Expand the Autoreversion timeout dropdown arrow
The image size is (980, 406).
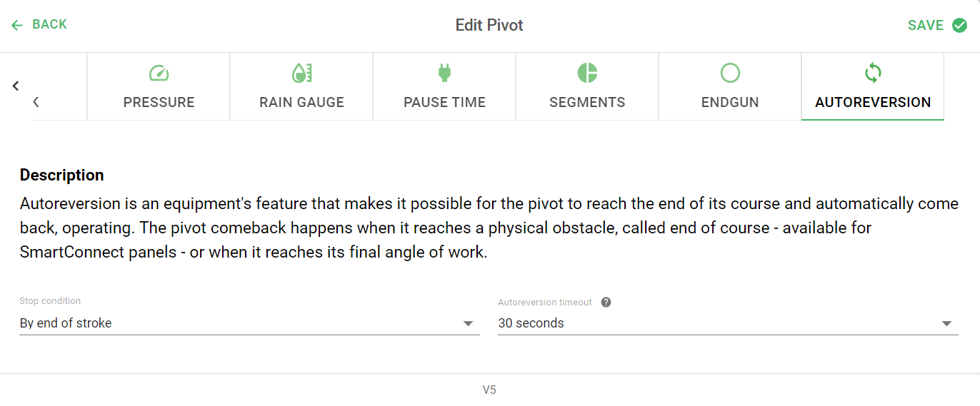tap(947, 324)
